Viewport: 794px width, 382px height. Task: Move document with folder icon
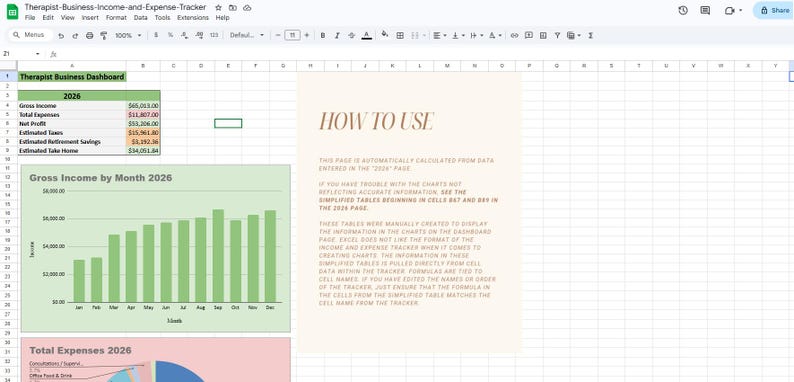pyautogui.click(x=232, y=8)
